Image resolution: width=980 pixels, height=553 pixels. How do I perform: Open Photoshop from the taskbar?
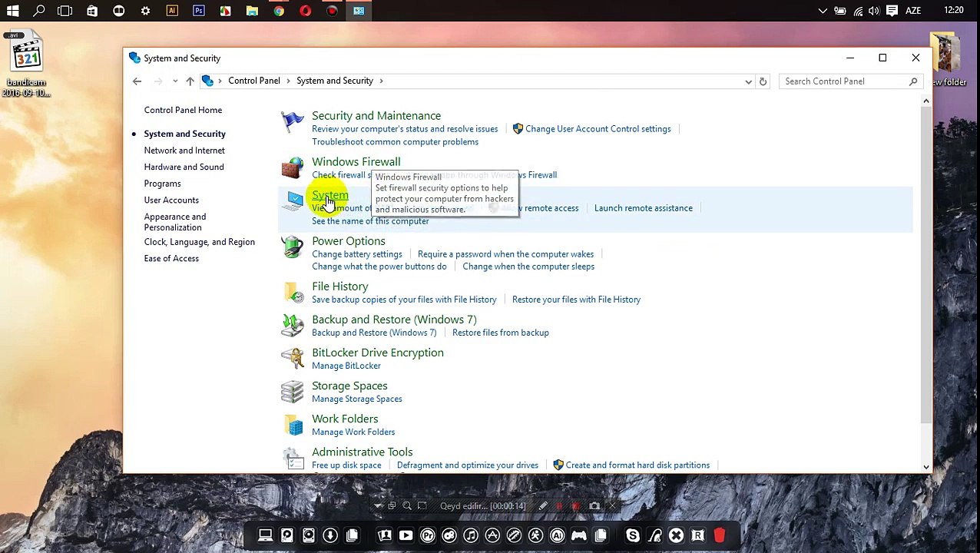[x=199, y=11]
